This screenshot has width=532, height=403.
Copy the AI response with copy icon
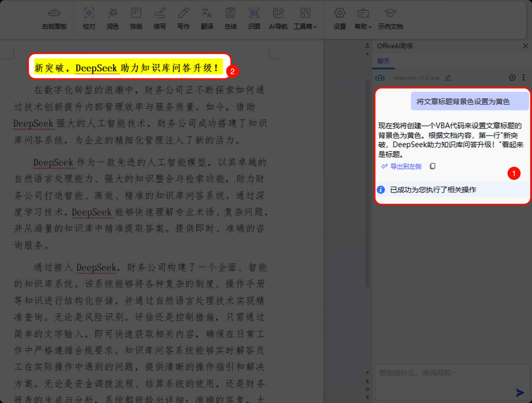coord(433,166)
